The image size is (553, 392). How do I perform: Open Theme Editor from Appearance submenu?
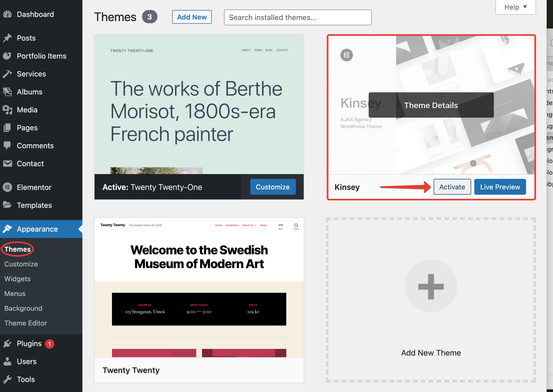click(26, 323)
